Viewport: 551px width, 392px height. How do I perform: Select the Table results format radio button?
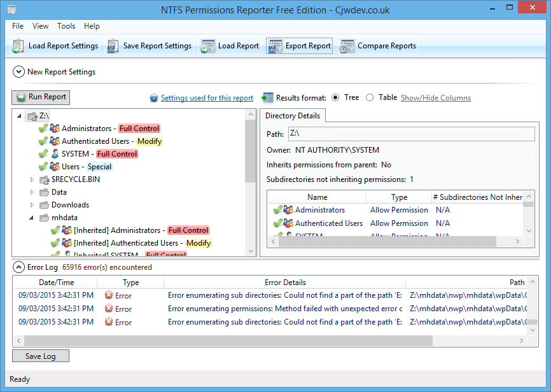(x=370, y=98)
